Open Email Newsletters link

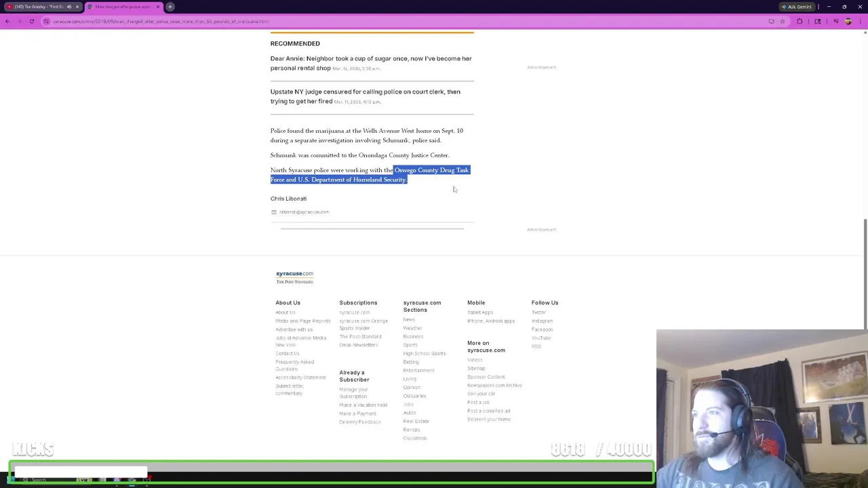[359, 345]
